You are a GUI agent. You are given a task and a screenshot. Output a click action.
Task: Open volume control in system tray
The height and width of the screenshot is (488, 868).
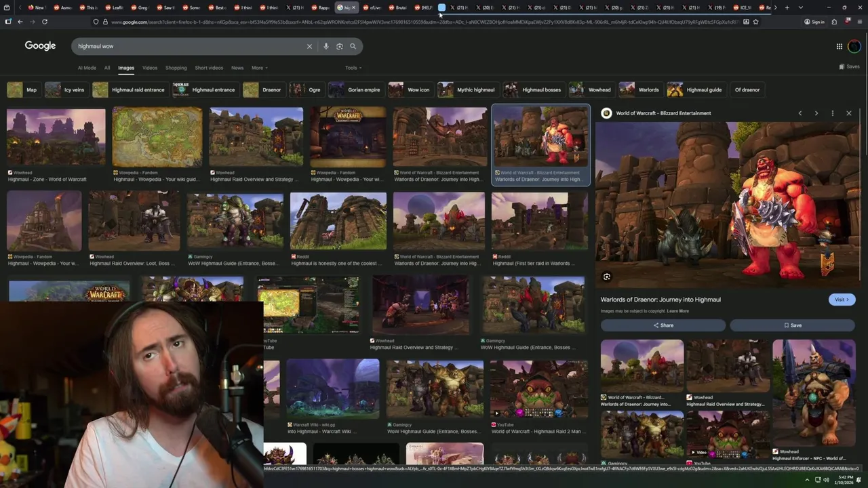(827, 480)
